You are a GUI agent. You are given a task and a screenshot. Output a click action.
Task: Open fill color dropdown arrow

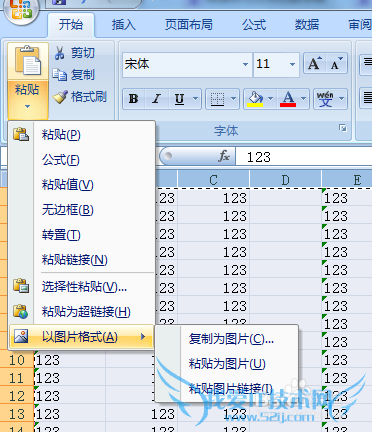pos(271,99)
